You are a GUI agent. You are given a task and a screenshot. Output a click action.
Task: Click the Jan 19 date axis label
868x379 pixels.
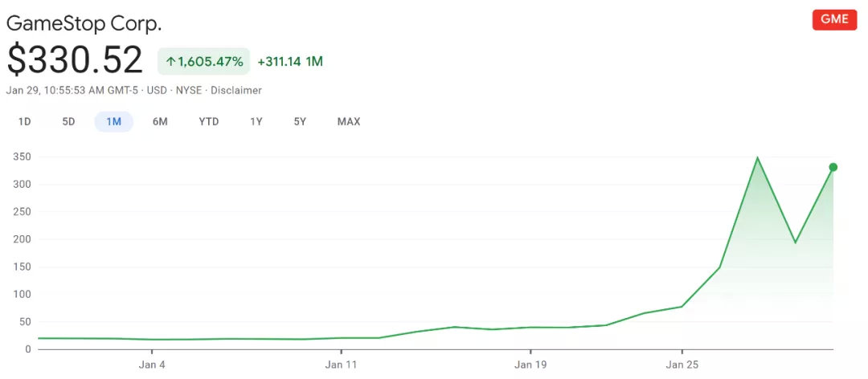click(530, 365)
